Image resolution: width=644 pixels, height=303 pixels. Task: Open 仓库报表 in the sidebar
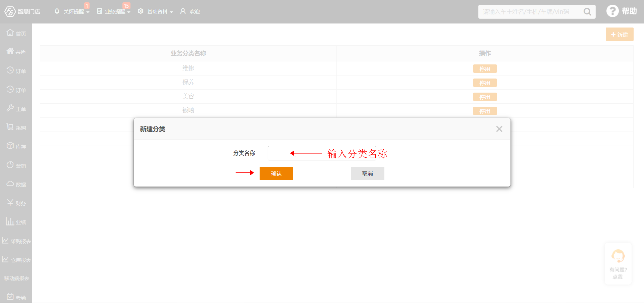tap(16, 260)
